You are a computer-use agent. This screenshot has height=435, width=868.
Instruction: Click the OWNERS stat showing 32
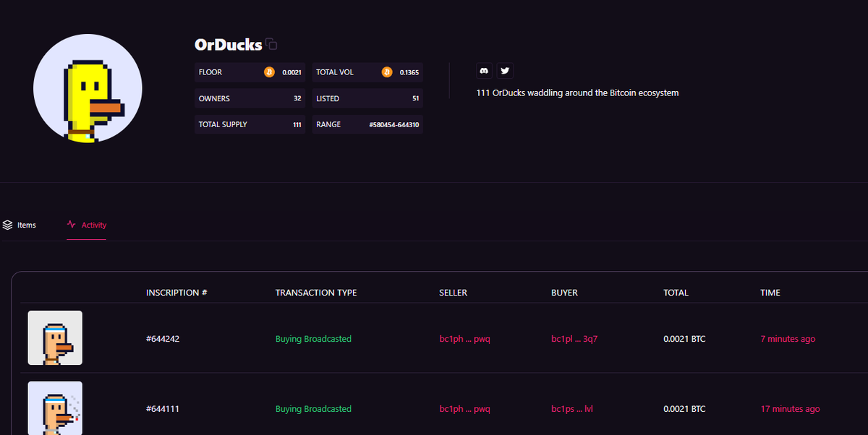pos(250,98)
